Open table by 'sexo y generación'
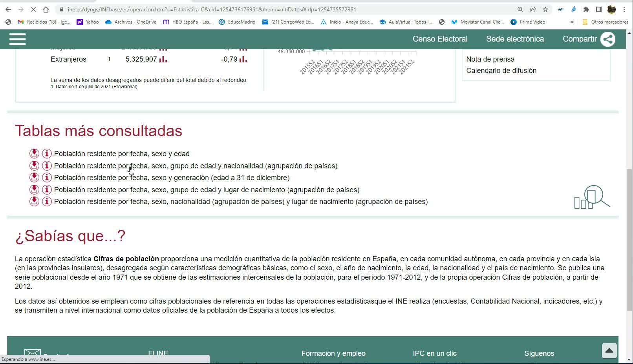Screen dimensions: 633x364 pos(172,178)
